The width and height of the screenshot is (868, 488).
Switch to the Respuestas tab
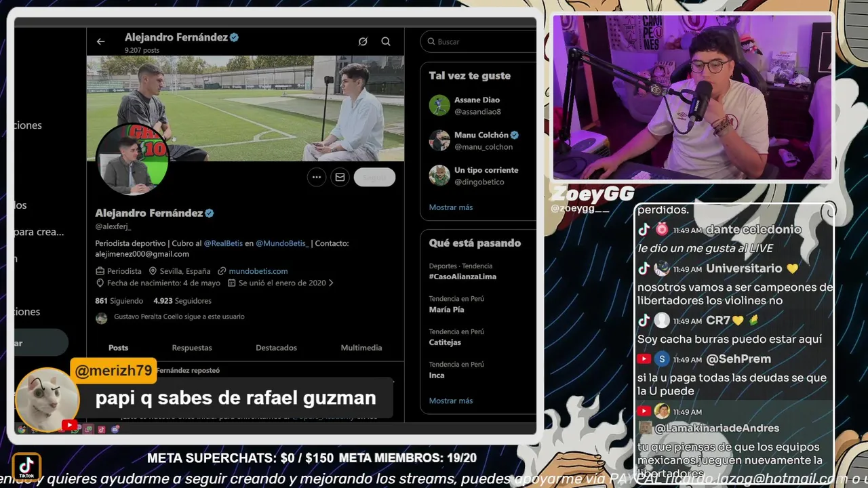[x=192, y=348]
